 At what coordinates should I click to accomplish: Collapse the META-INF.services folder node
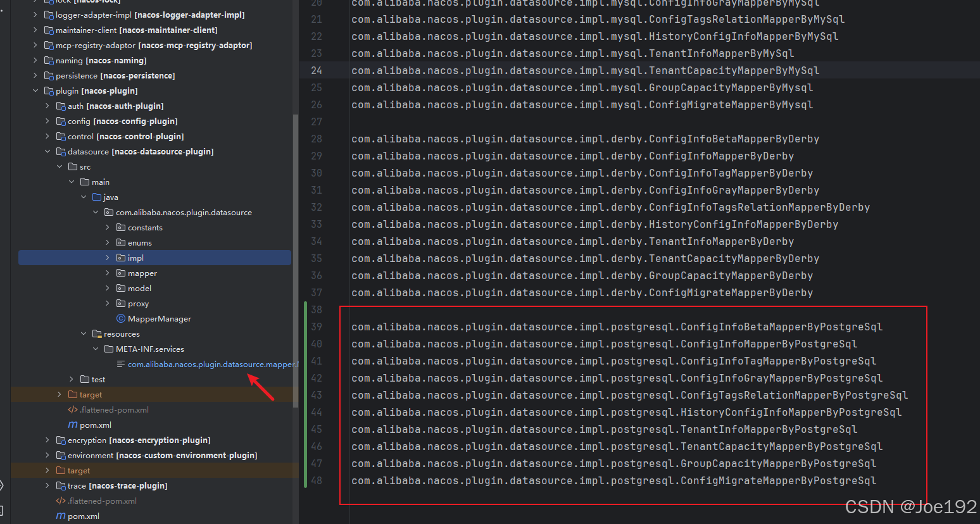coord(96,349)
